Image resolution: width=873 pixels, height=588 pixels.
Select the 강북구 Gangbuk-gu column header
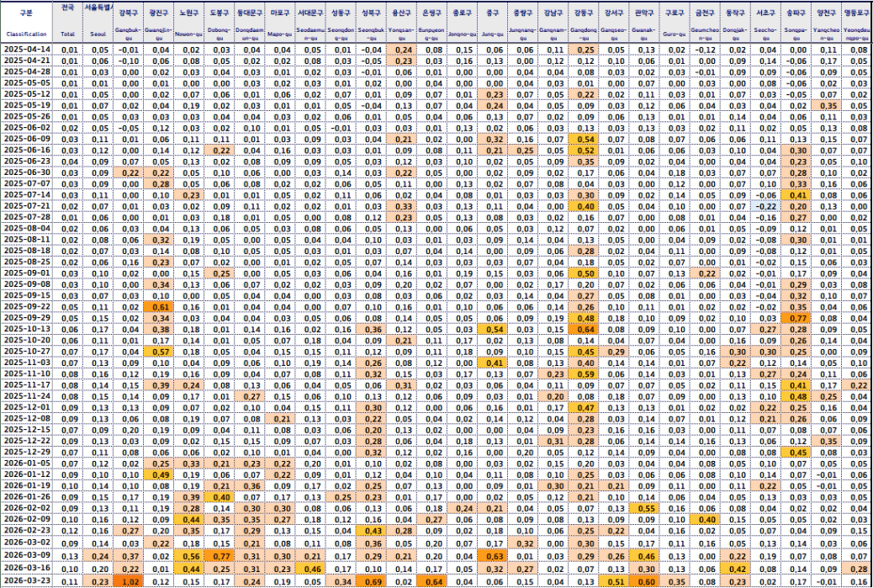tap(128, 22)
